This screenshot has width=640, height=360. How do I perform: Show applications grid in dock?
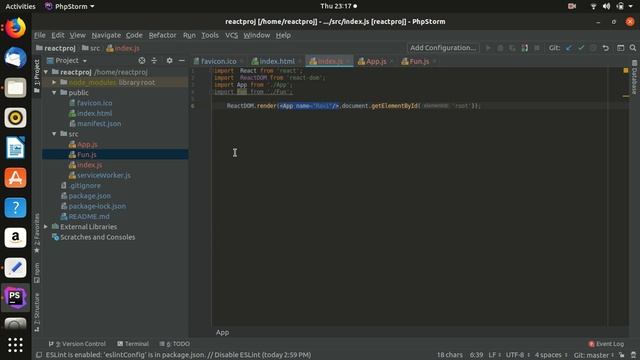(x=16, y=345)
